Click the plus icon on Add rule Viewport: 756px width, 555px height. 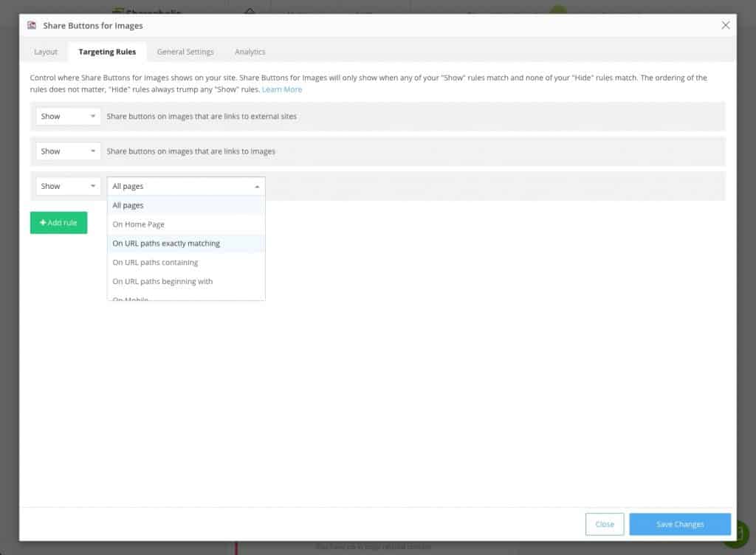[x=42, y=222]
